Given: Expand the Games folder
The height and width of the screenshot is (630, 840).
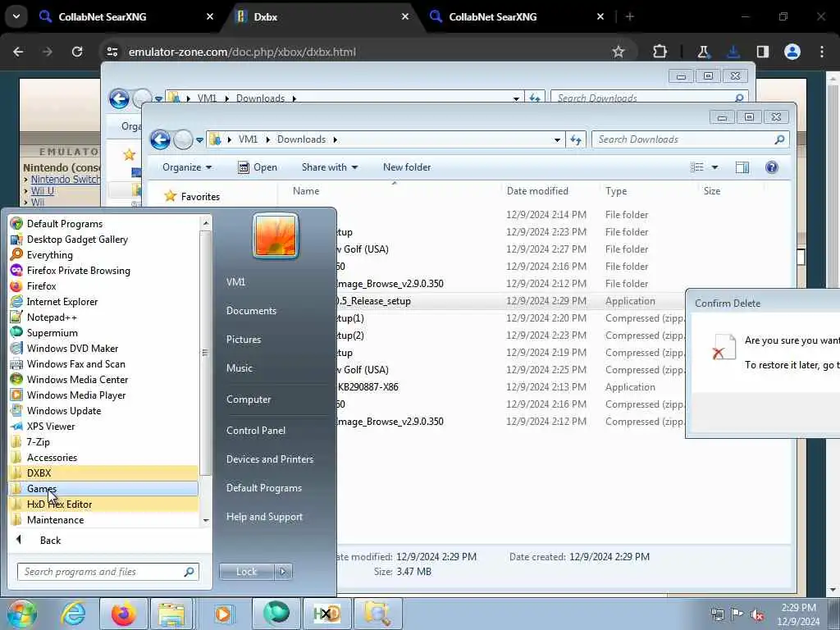Looking at the screenshot, I should point(41,489).
